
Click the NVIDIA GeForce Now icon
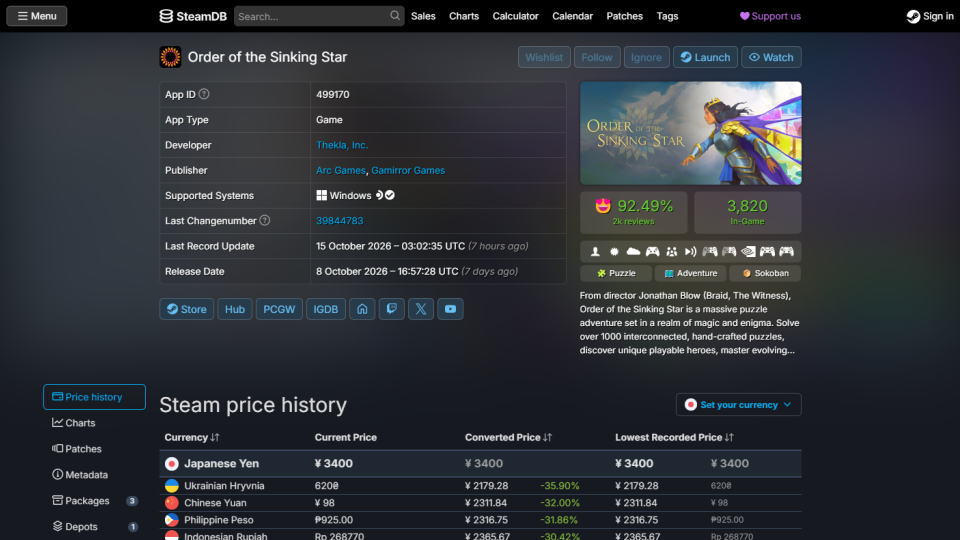coord(748,252)
